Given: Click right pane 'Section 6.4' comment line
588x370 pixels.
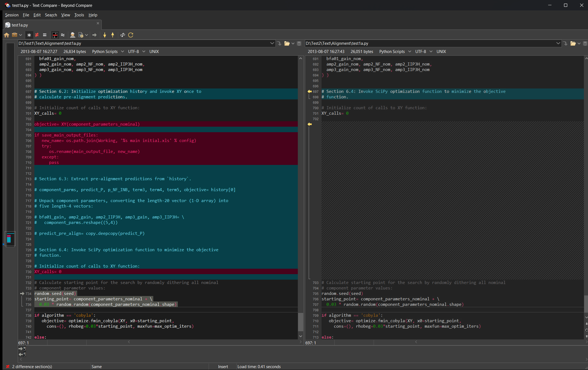Looking at the screenshot, I should click(413, 91).
